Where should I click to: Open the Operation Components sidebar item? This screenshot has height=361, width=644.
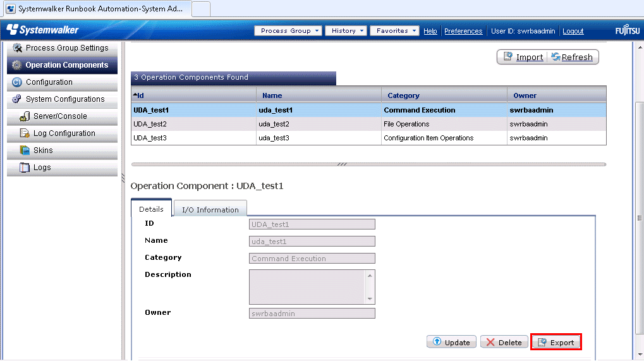[x=62, y=65]
